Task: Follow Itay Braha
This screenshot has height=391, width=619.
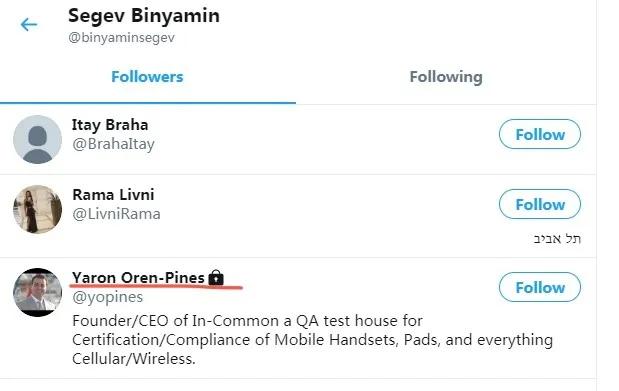Action: pos(540,134)
